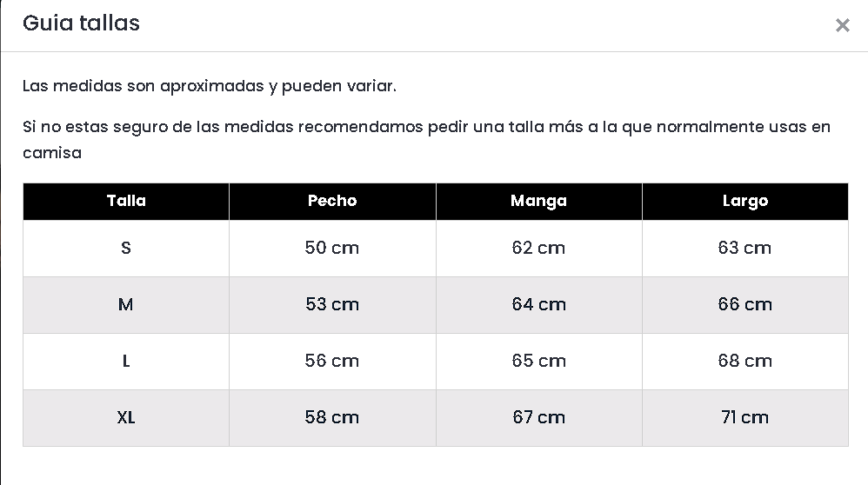Select the 66 cm Largo cell
868x485 pixels.
pyautogui.click(x=745, y=304)
